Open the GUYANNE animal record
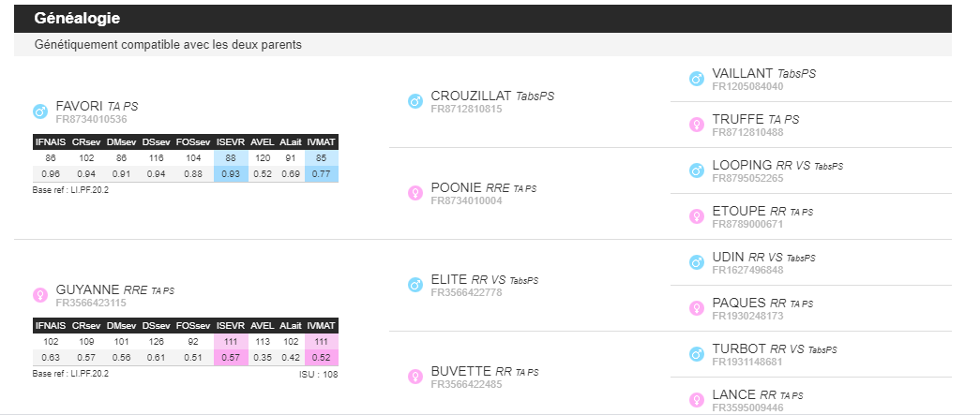Viewport: 980px width, 415px height. pos(87,289)
